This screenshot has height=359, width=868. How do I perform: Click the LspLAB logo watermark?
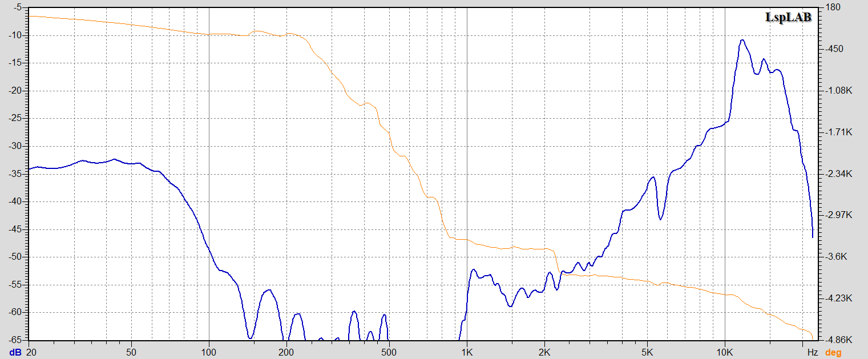(x=788, y=18)
